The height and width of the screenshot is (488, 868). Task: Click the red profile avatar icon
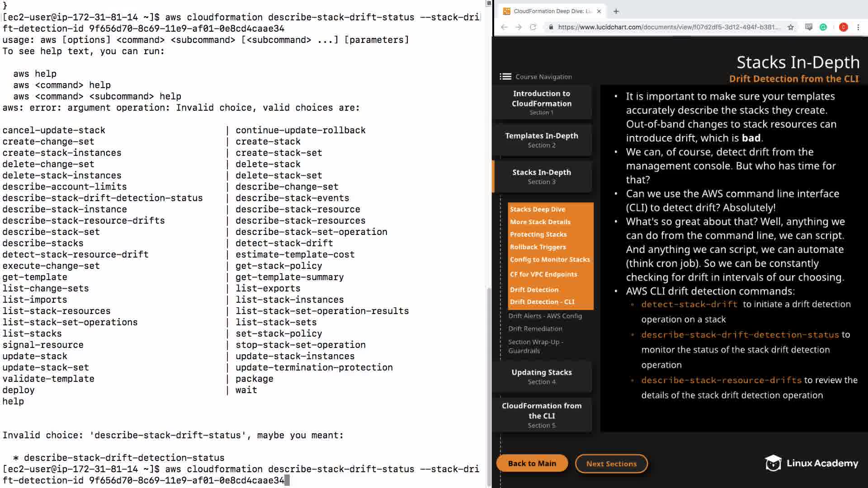843,27
